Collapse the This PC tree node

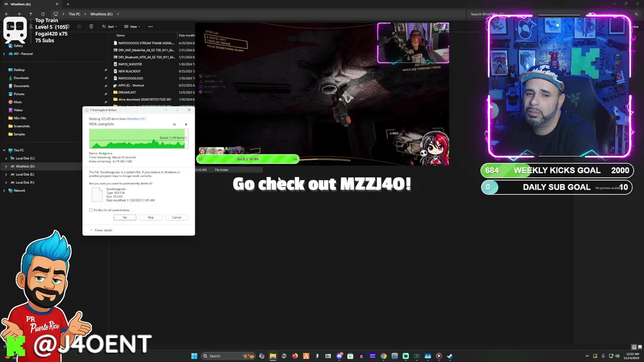pyautogui.click(x=4, y=150)
